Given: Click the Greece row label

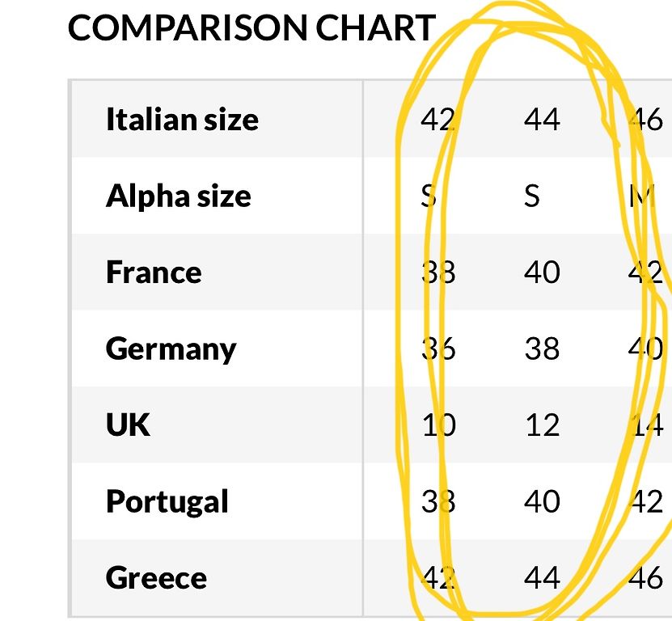Looking at the screenshot, I should click(156, 577).
